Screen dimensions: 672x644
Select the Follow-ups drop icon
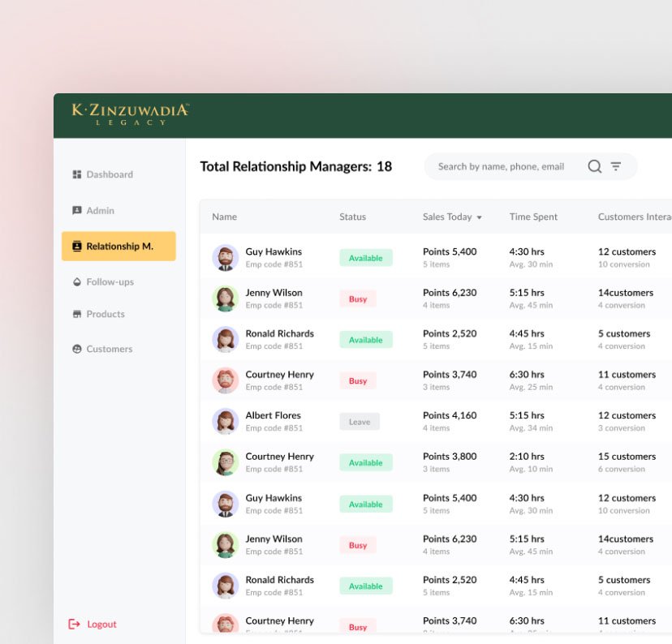click(x=77, y=281)
